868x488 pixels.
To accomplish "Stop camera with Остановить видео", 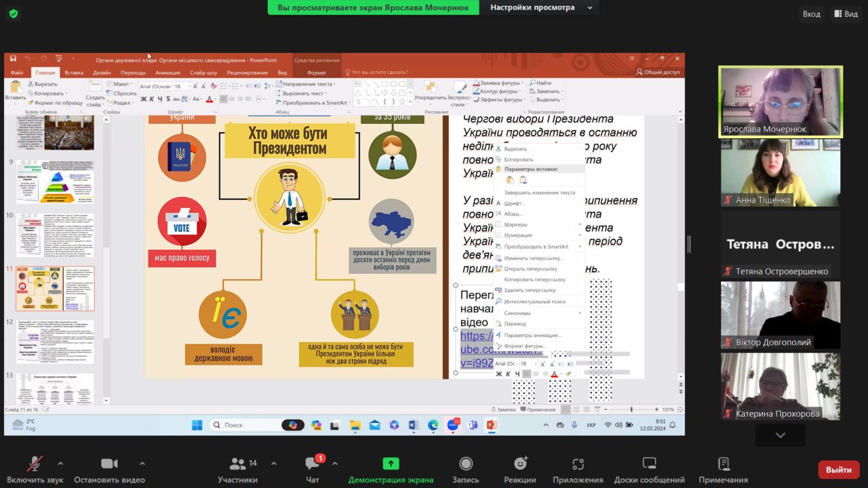I will 109,464.
